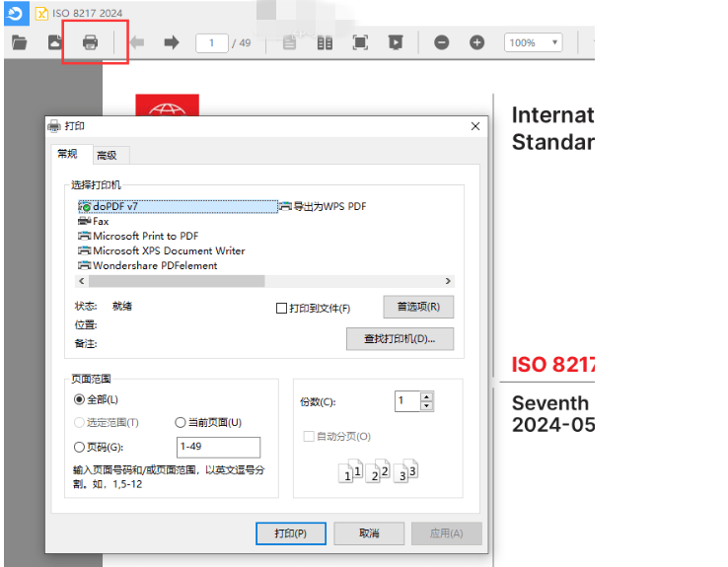Switch to the 高级 tab
The height and width of the screenshot is (567, 728).
(107, 155)
